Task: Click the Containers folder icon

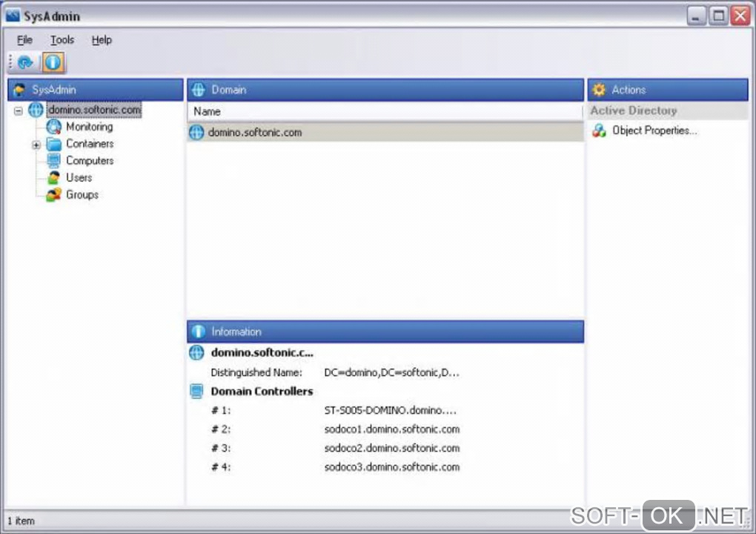Action: click(53, 144)
